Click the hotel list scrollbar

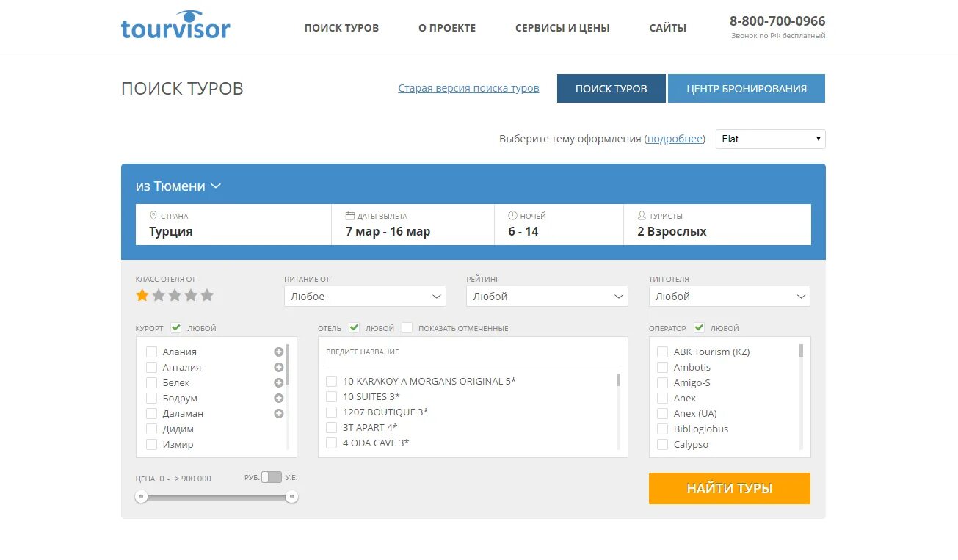618,379
